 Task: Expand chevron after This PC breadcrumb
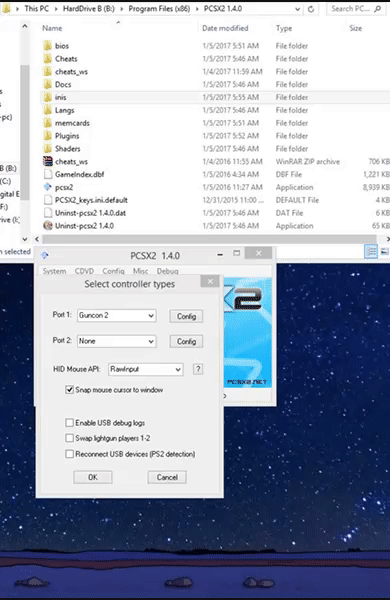point(56,9)
